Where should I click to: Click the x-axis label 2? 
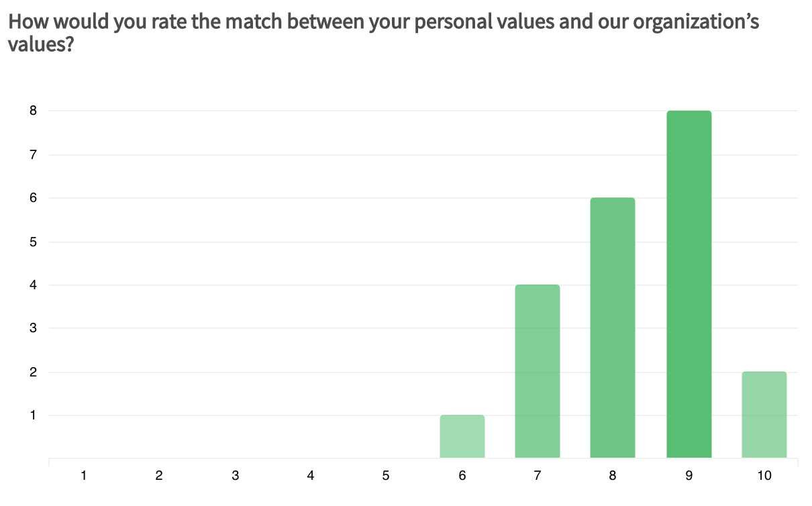coord(159,476)
